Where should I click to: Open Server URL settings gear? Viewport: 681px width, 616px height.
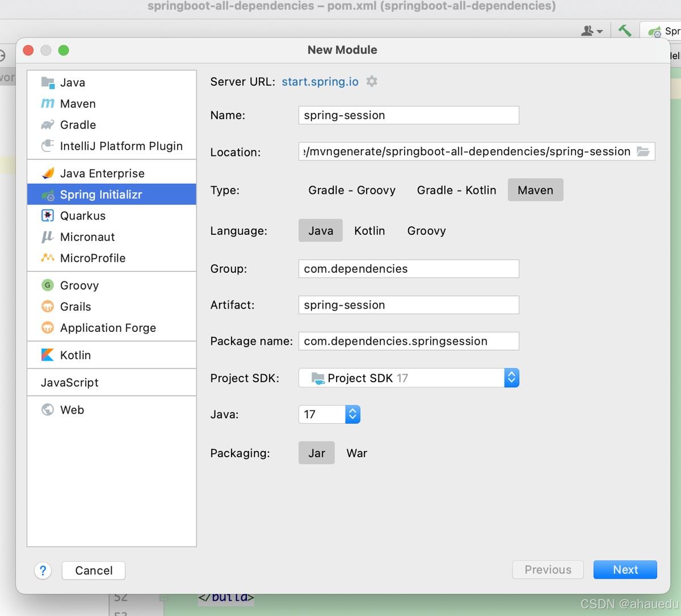coord(372,81)
